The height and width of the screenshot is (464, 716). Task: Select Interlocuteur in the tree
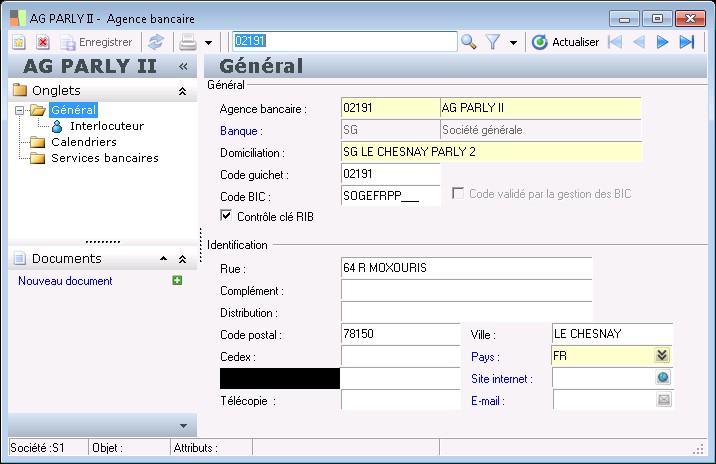107,126
